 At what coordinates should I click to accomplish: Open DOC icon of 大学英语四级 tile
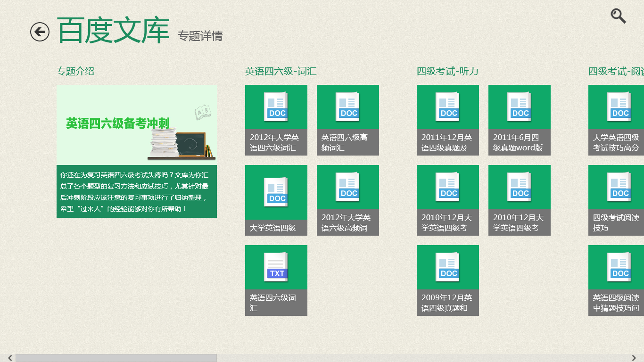276,192
